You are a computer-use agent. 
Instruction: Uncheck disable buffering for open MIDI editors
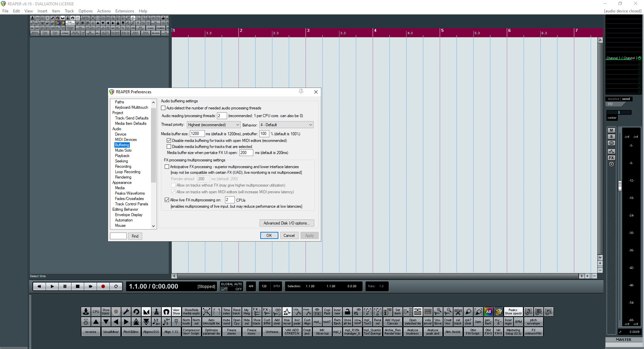coord(169,141)
